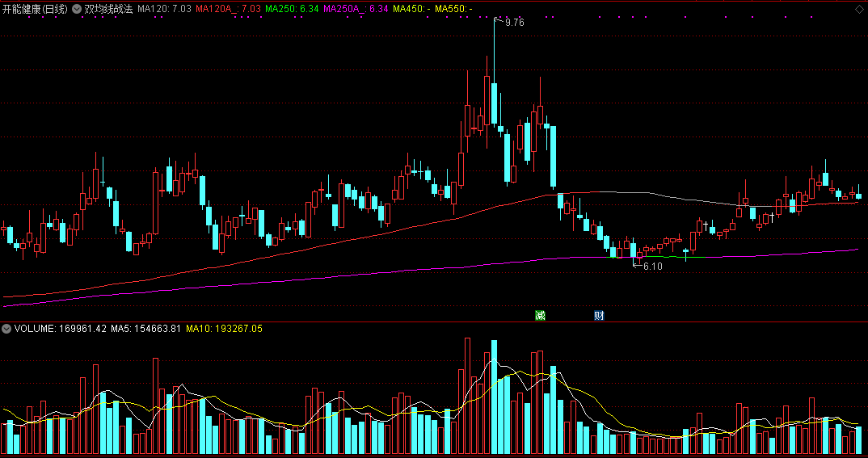Click the 6.10 low price label
Screen dimensions: 868x458
tap(653, 266)
